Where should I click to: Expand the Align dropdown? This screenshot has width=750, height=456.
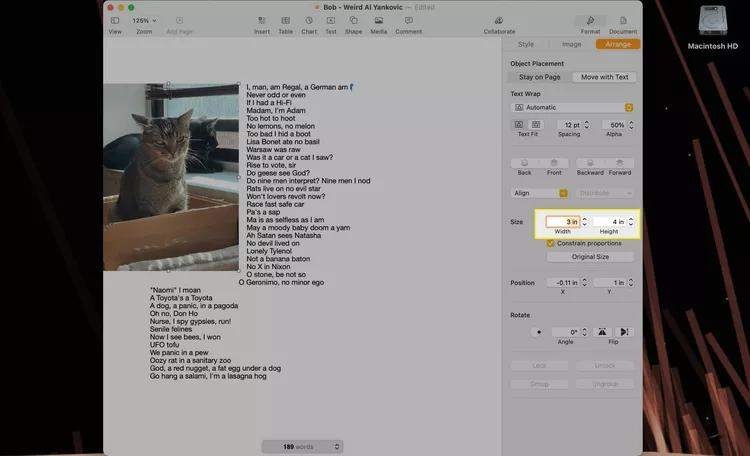pyautogui.click(x=539, y=193)
